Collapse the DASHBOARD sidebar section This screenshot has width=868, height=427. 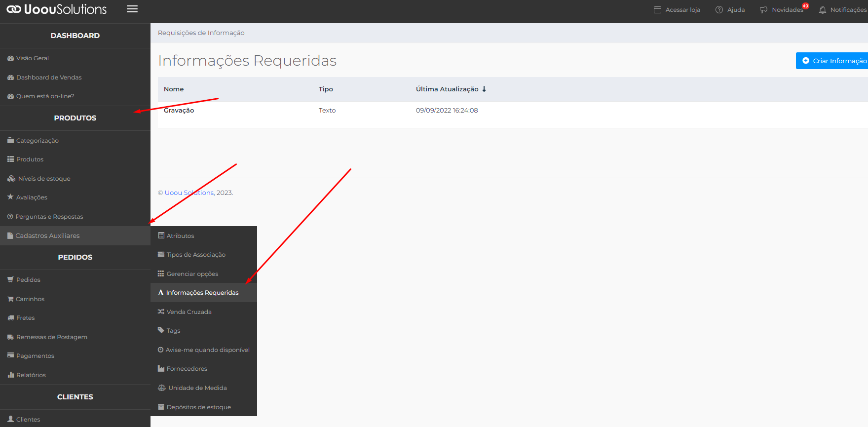coord(75,36)
